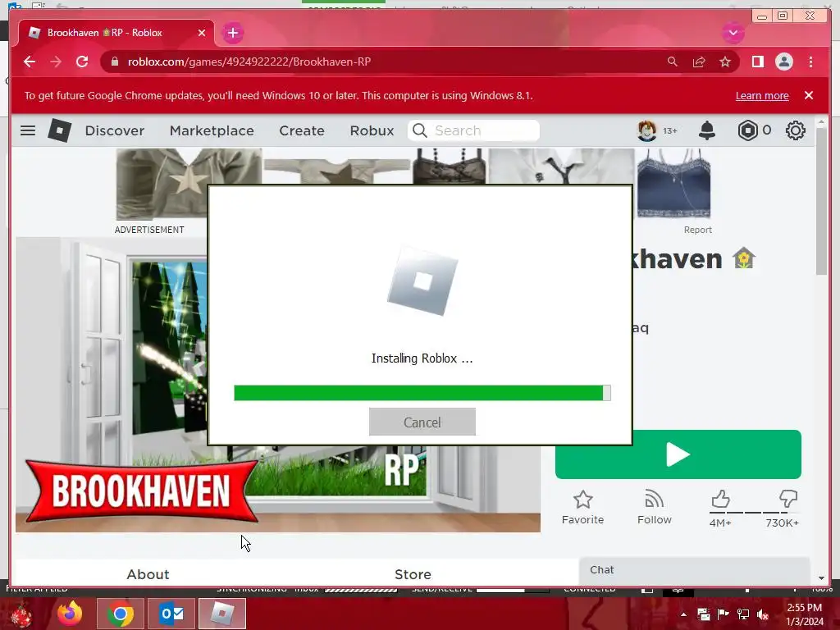Switch to the Store tab
The image size is (840, 630).
[413, 574]
